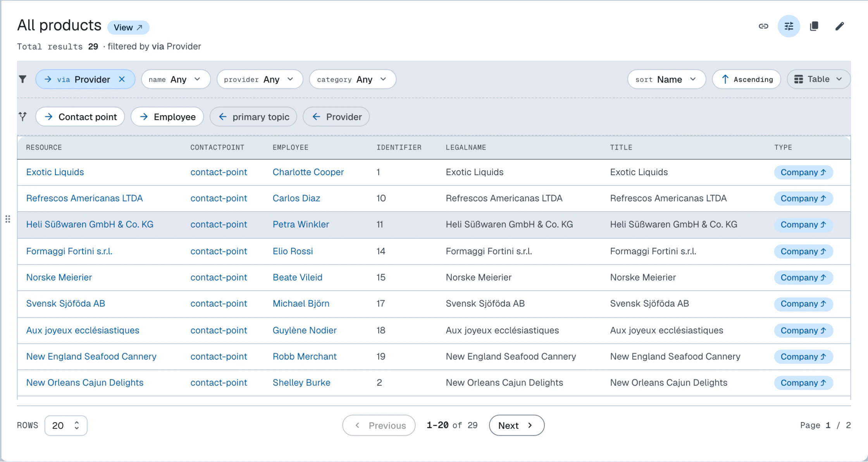The height and width of the screenshot is (462, 868).
Task: Open employee Guylène Nodier link
Action: 305,330
